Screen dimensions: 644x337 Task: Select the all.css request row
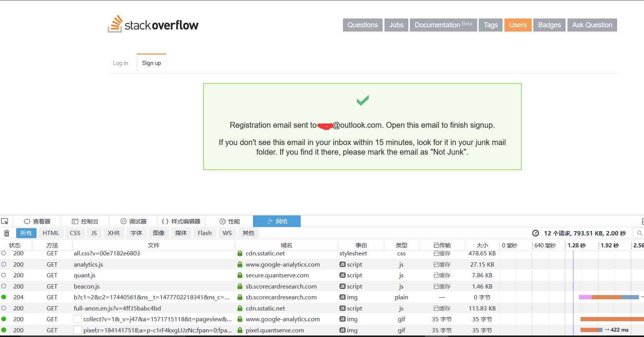pos(322,254)
